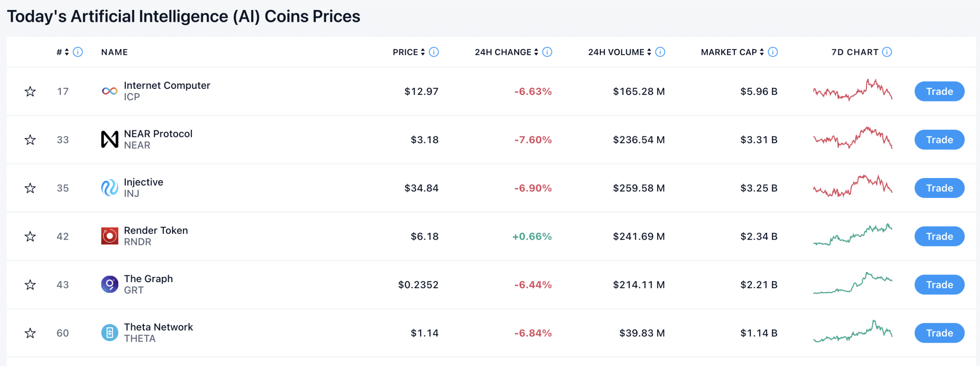Open the Internet Computer infinity logo
This screenshot has height=366, width=980.
click(x=109, y=91)
